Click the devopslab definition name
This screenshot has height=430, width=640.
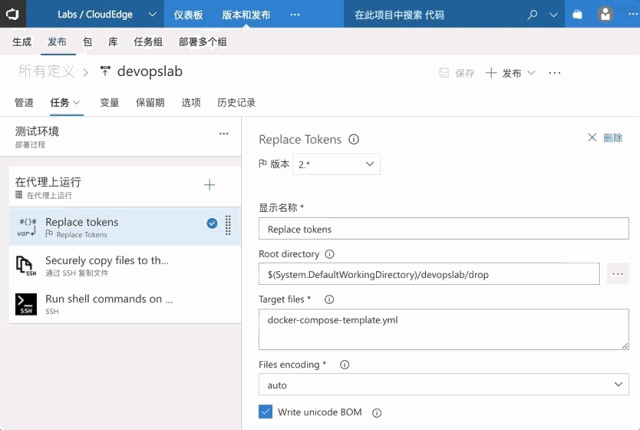150,71
